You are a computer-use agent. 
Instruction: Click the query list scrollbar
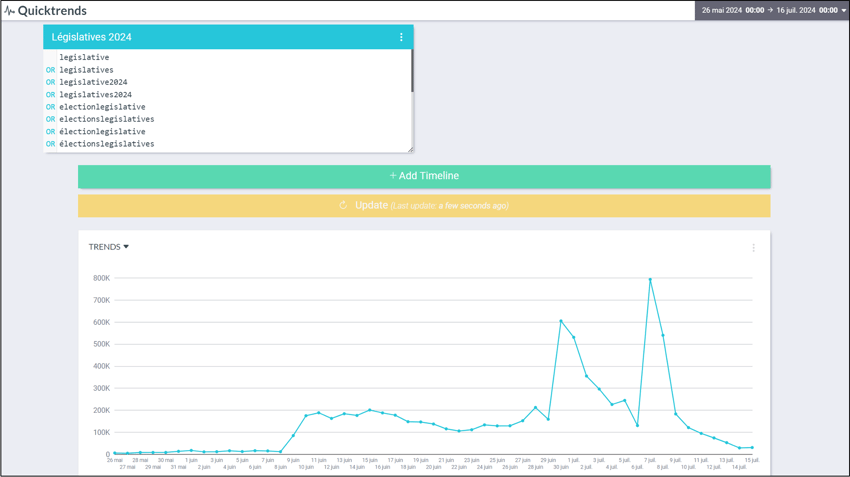pyautogui.click(x=411, y=72)
